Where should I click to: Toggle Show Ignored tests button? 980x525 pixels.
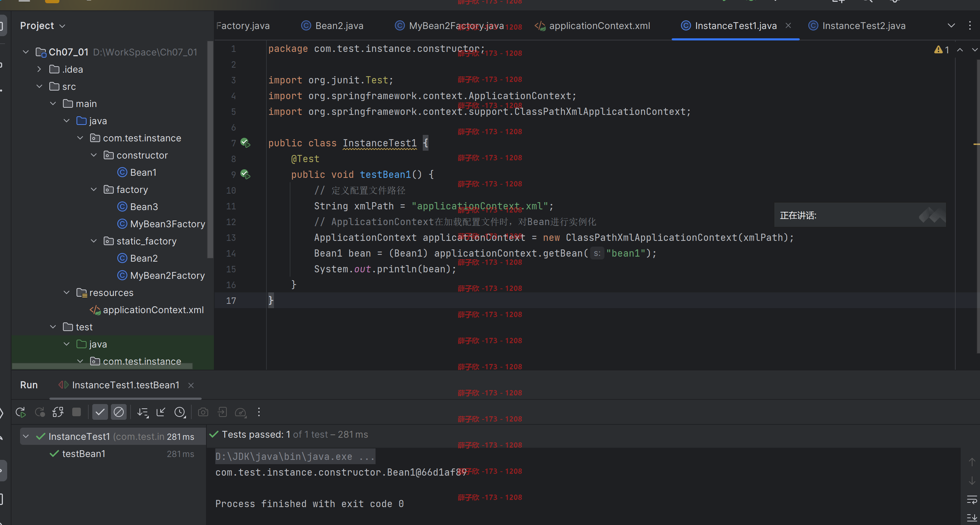click(119, 412)
